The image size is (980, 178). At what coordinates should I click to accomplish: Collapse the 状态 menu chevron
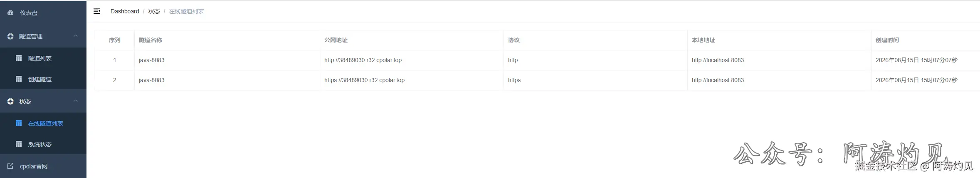[x=76, y=101]
